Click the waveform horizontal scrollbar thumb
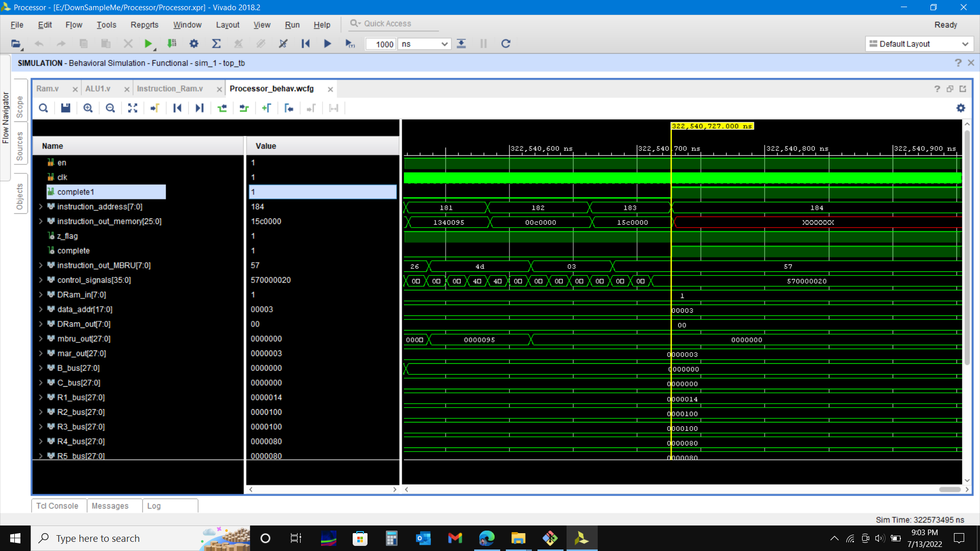The height and width of the screenshot is (551, 980). tap(950, 489)
